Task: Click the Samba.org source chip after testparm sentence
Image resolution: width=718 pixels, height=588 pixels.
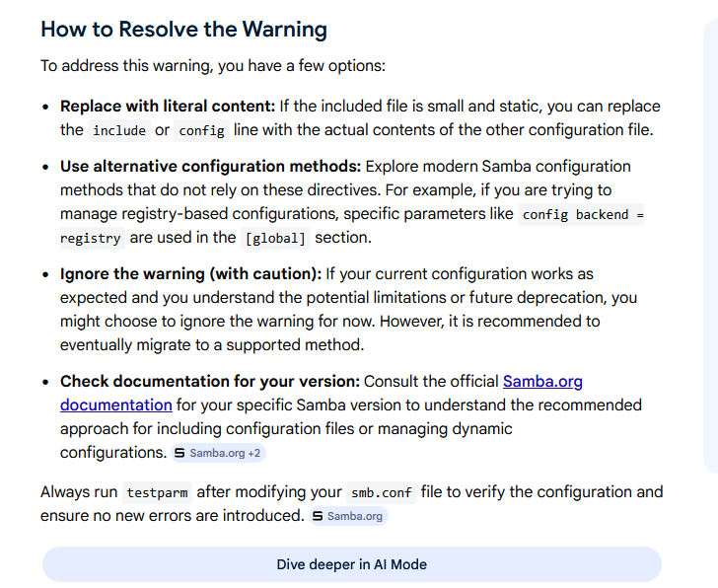Action: (x=348, y=516)
